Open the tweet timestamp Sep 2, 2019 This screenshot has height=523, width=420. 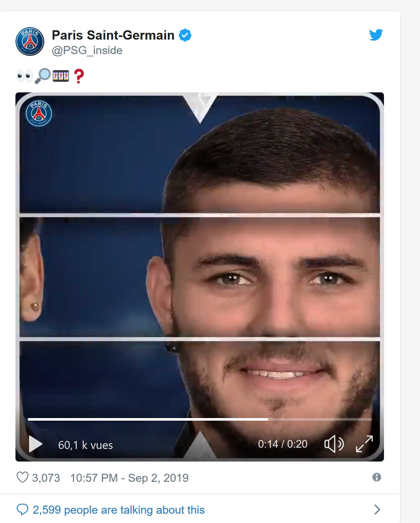pyautogui.click(x=129, y=478)
